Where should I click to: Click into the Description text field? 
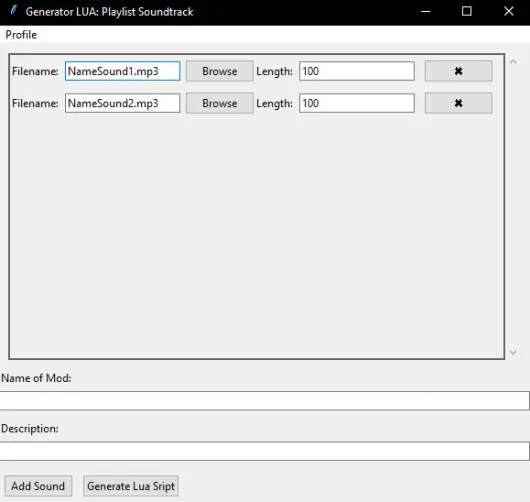(265, 451)
